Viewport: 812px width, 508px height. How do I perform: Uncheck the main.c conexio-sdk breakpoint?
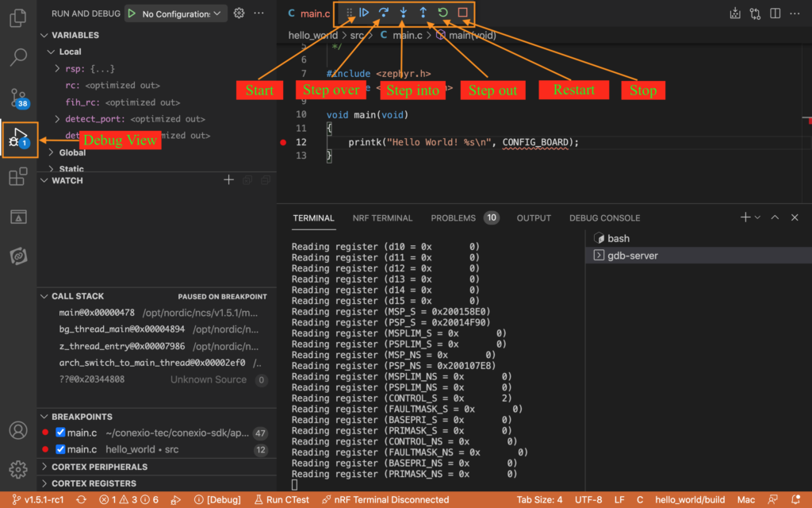(x=60, y=433)
